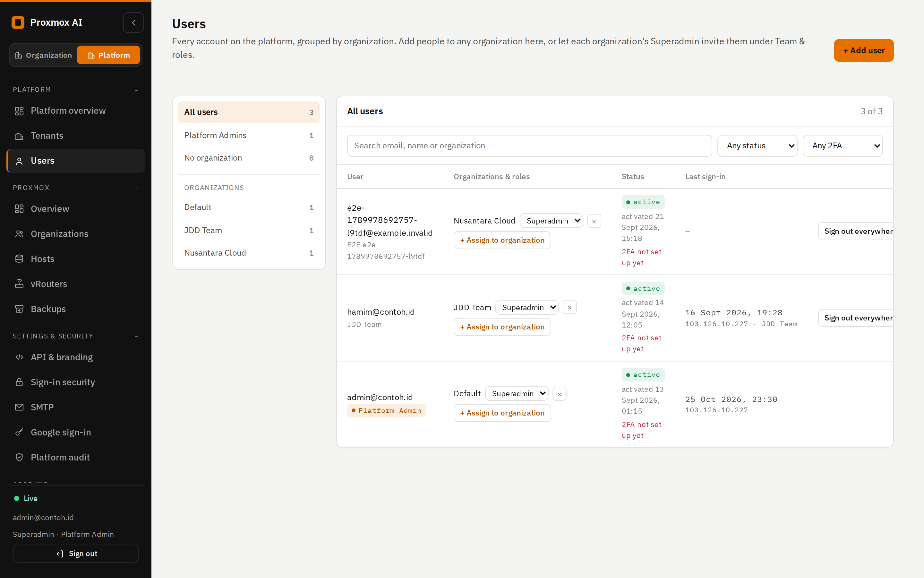Image resolution: width=924 pixels, height=578 pixels.
Task: Remove Nusantara Cloud assignment with the x button
Action: click(x=594, y=221)
